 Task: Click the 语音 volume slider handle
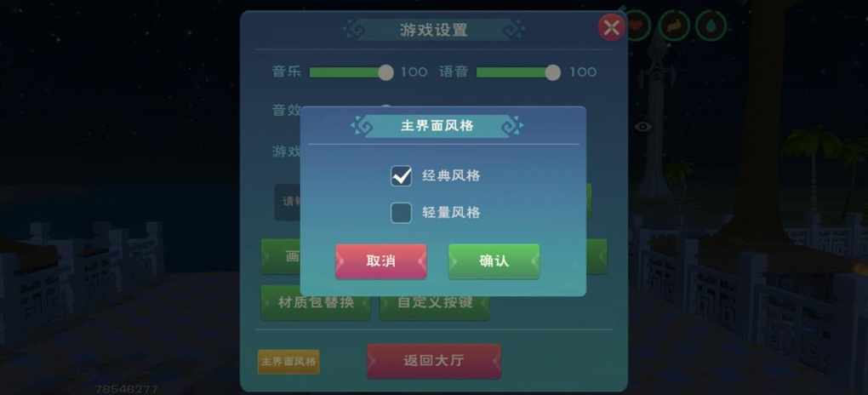[552, 72]
